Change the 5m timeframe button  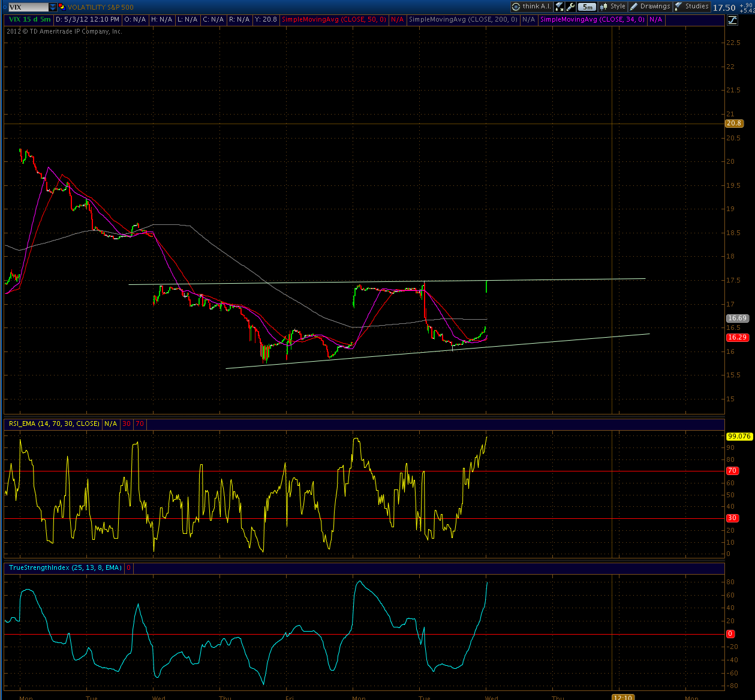pos(587,7)
